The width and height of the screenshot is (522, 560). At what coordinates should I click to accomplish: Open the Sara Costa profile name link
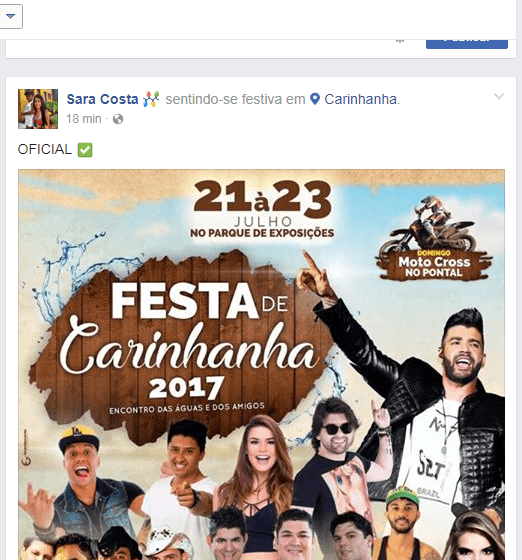tap(102, 99)
